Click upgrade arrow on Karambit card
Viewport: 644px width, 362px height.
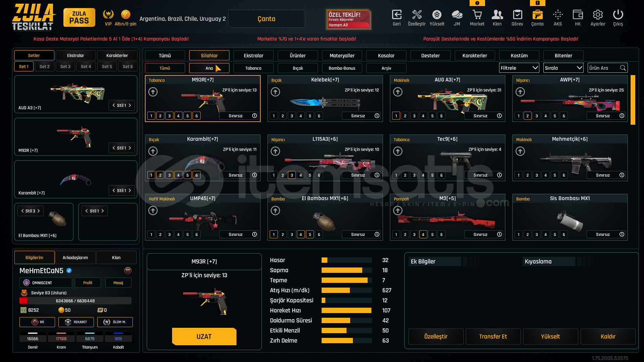coord(153,151)
